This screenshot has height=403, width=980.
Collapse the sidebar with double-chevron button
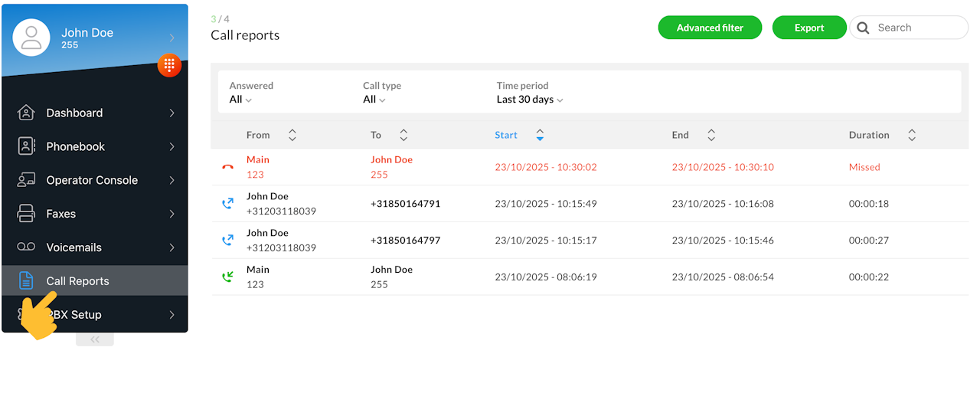(95, 339)
